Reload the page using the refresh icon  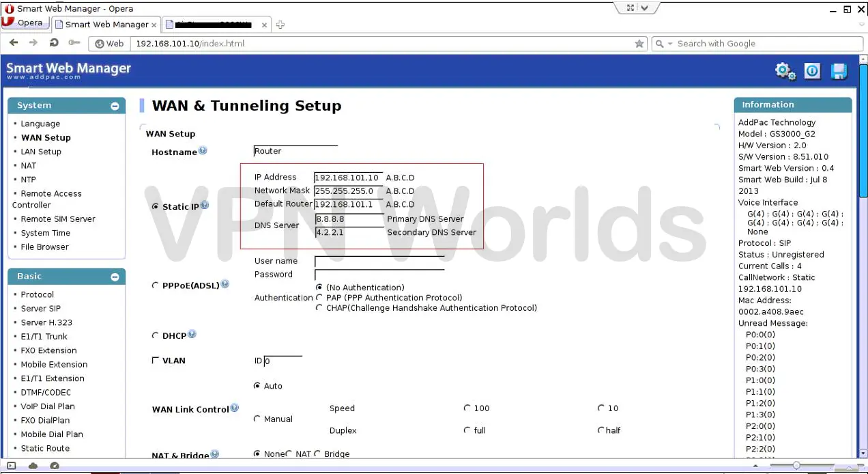54,42
